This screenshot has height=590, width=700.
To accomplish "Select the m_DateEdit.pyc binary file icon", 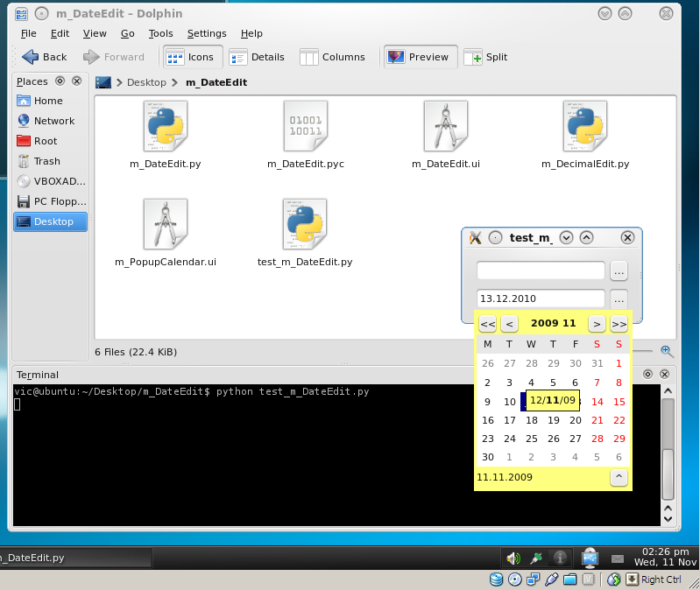I will pyautogui.click(x=305, y=128).
